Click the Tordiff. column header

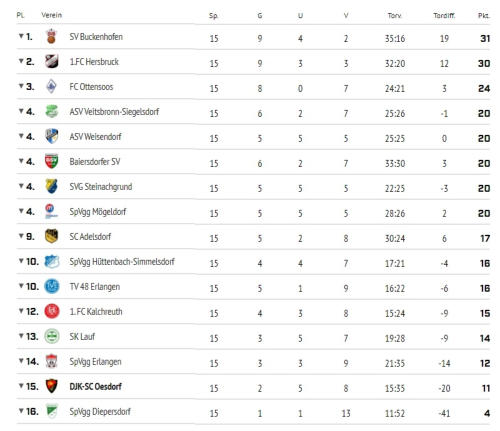click(444, 15)
